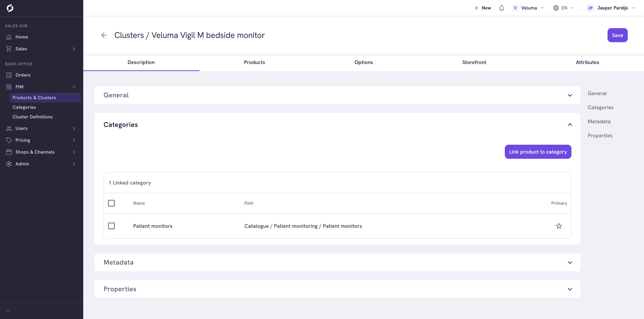The image size is (644, 319).
Task: Collapse the PIM submenu chevron
Action: click(74, 87)
